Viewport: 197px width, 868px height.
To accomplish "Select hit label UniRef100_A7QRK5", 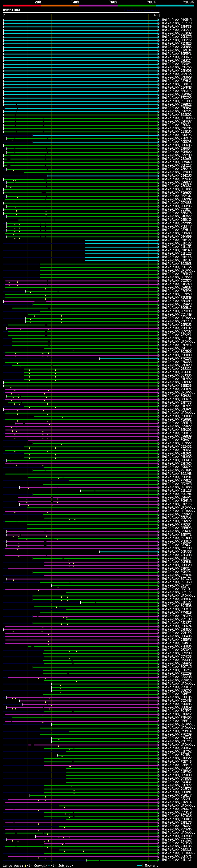I will [177, 274].
